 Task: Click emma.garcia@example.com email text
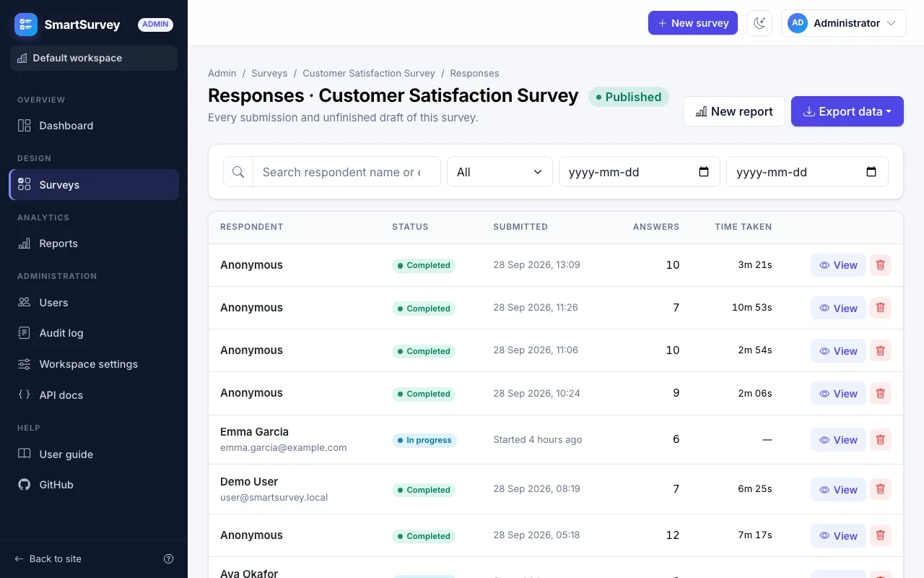click(x=283, y=447)
